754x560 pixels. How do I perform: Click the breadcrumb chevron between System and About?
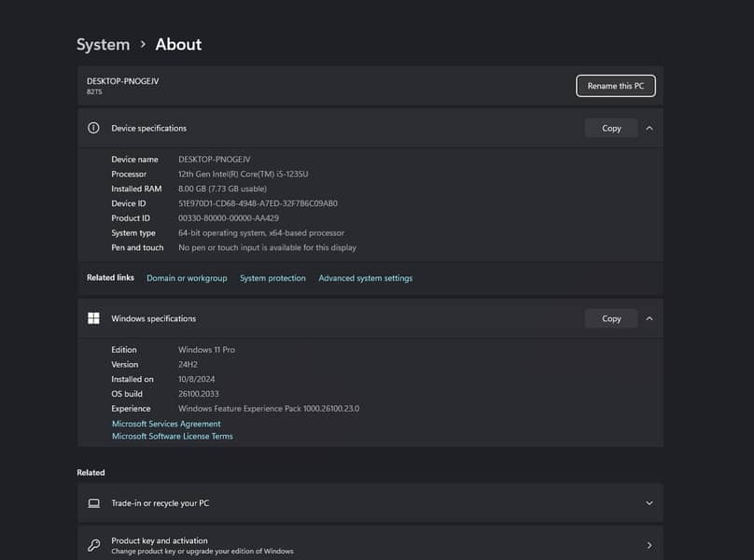coord(143,44)
